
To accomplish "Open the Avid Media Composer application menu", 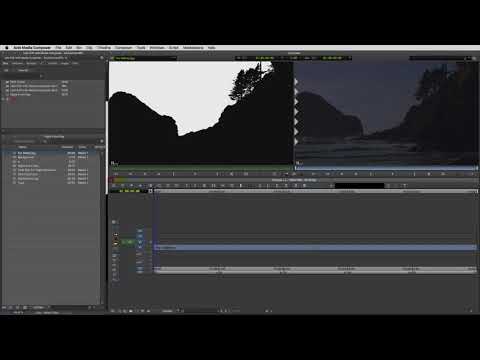I will (x=32, y=48).
